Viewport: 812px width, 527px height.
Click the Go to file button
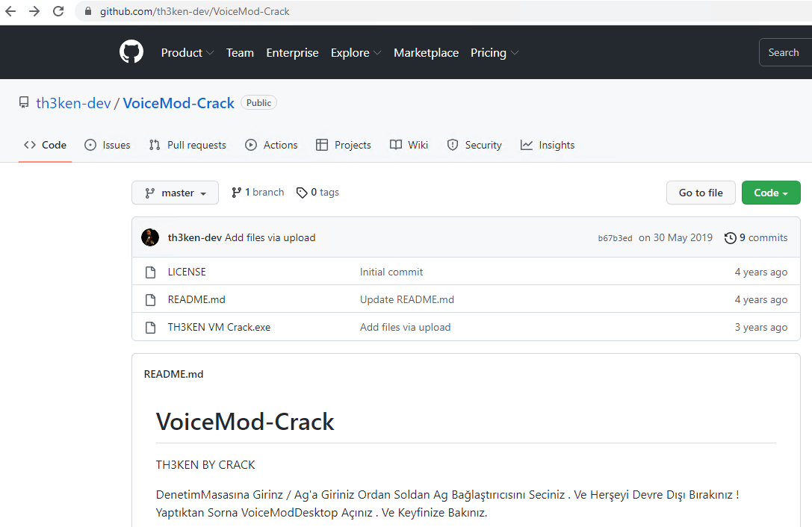[701, 193]
